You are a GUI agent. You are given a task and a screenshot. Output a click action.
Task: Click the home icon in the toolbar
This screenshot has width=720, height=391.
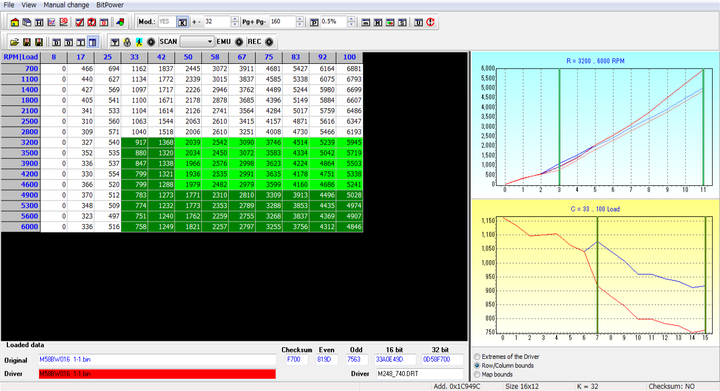pyautogui.click(x=15, y=22)
